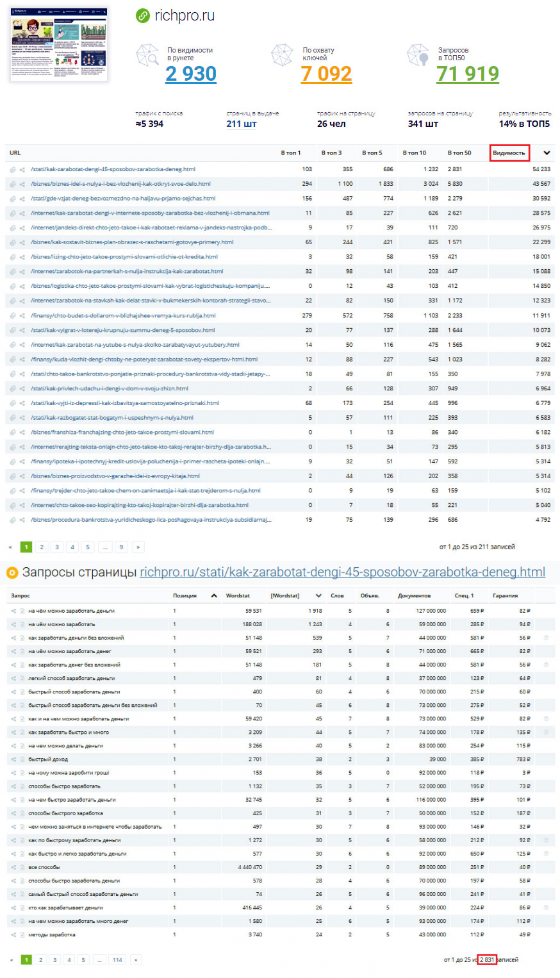Click the share icon for /finansy/chto-budet-s-dollarom row

tap(22, 315)
